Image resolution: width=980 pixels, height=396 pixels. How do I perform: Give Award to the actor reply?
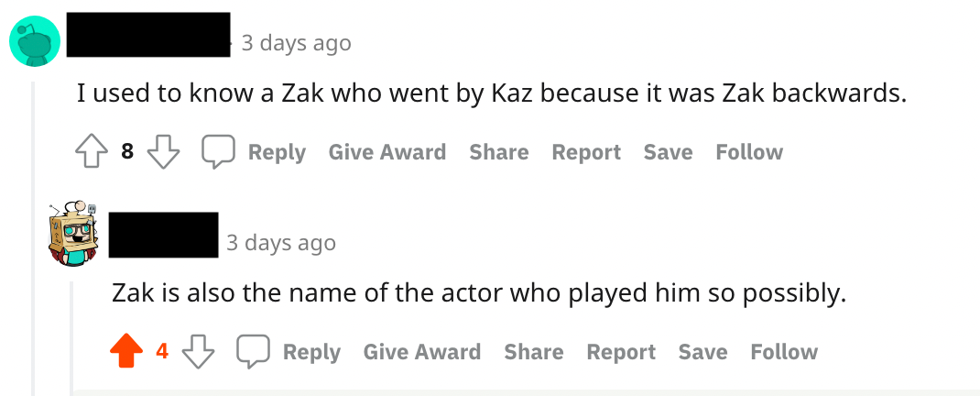coord(421,352)
